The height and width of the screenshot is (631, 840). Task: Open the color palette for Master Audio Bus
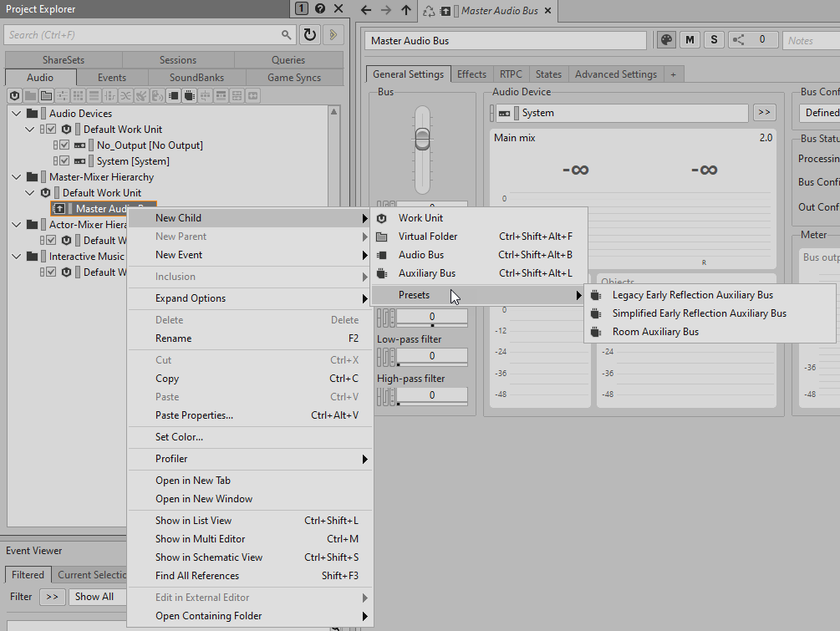point(666,40)
